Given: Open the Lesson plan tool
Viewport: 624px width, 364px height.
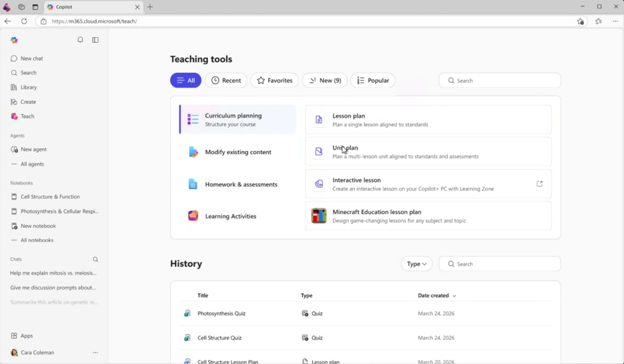Looking at the screenshot, I should pos(428,120).
